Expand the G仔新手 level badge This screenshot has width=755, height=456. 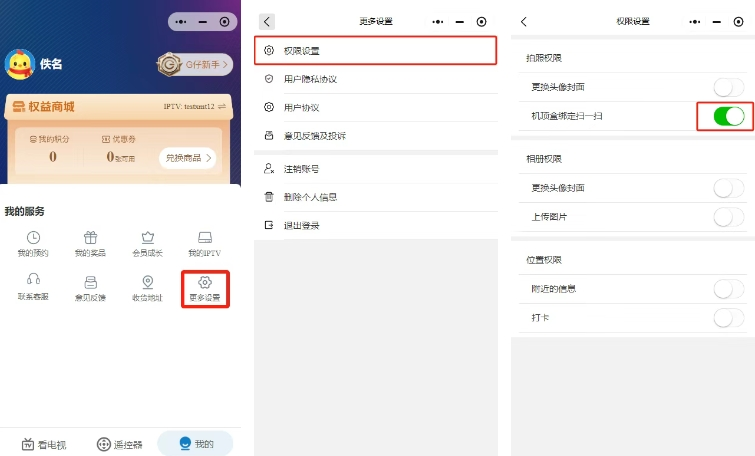coord(195,65)
